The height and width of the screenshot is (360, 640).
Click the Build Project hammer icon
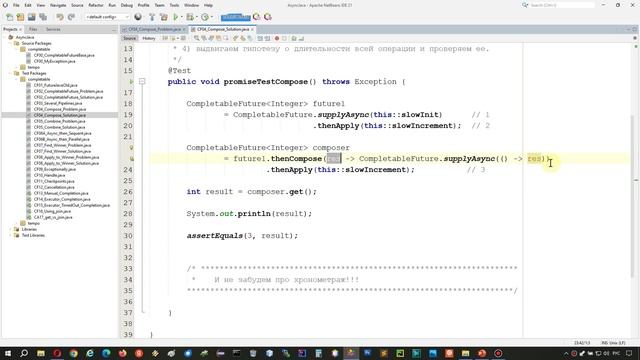[x=152, y=17]
